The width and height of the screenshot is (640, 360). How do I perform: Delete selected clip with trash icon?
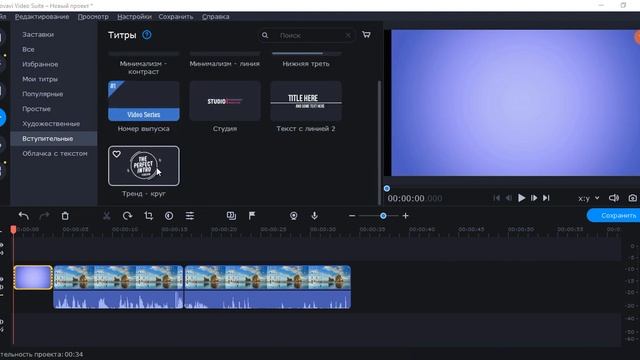pos(65,216)
